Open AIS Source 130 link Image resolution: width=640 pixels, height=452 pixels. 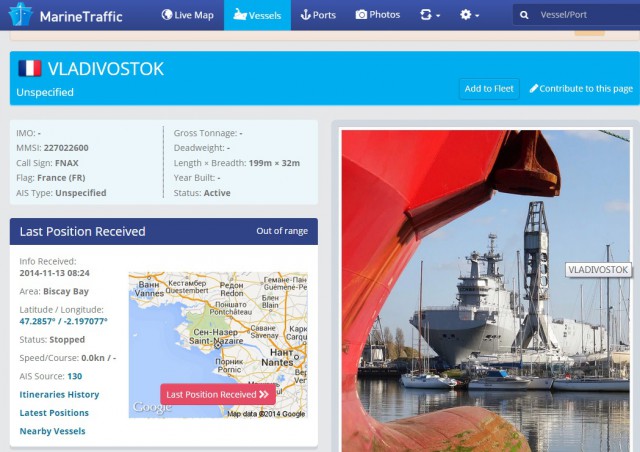pyautogui.click(x=75, y=376)
